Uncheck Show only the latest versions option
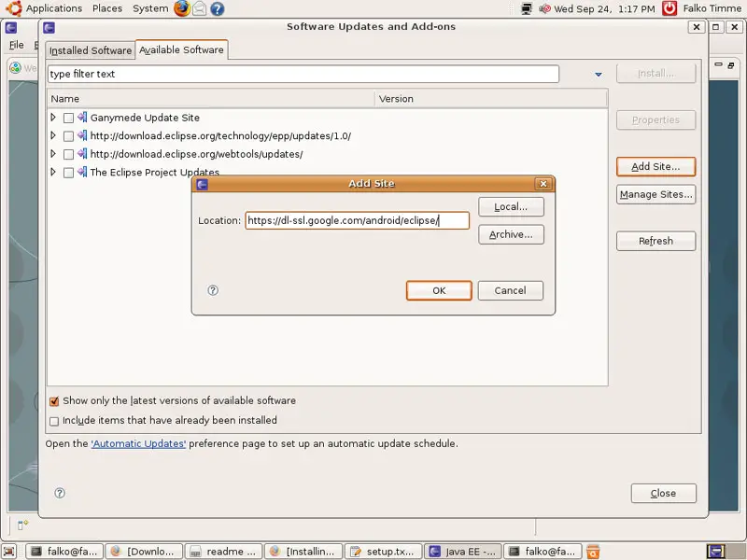 pyautogui.click(x=54, y=401)
